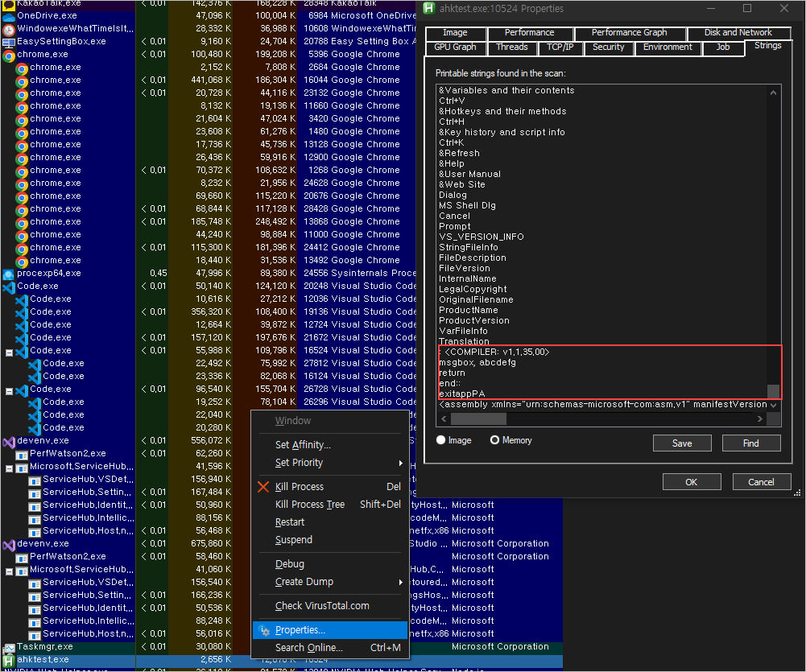Viewport: 806px width, 672px height.
Task: Click the ahktest.exe green H icon
Action: [x=9, y=660]
